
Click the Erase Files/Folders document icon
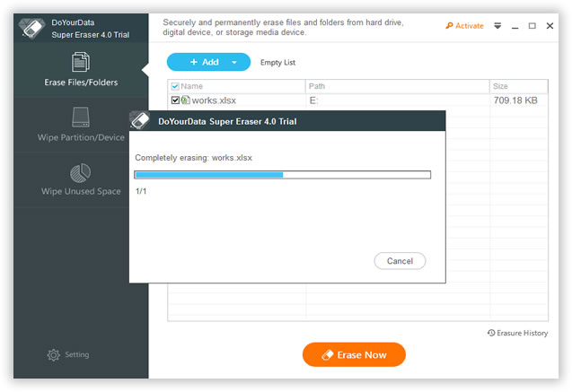(x=81, y=62)
